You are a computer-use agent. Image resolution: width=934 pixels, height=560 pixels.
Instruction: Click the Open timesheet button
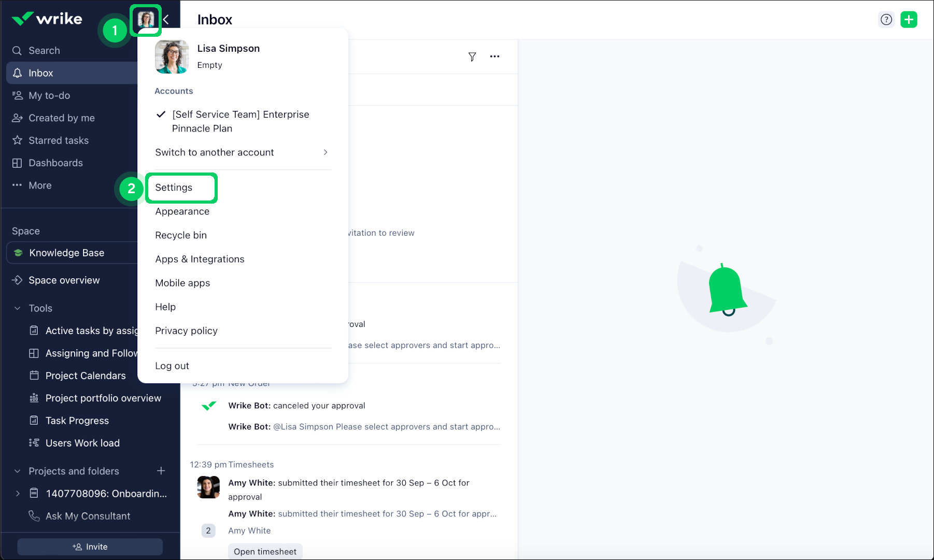[x=265, y=551]
